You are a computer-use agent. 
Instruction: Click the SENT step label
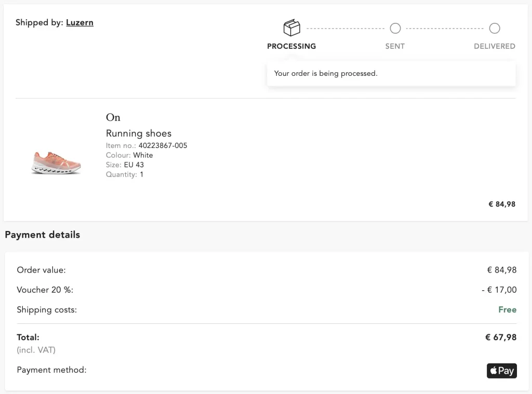tap(395, 46)
